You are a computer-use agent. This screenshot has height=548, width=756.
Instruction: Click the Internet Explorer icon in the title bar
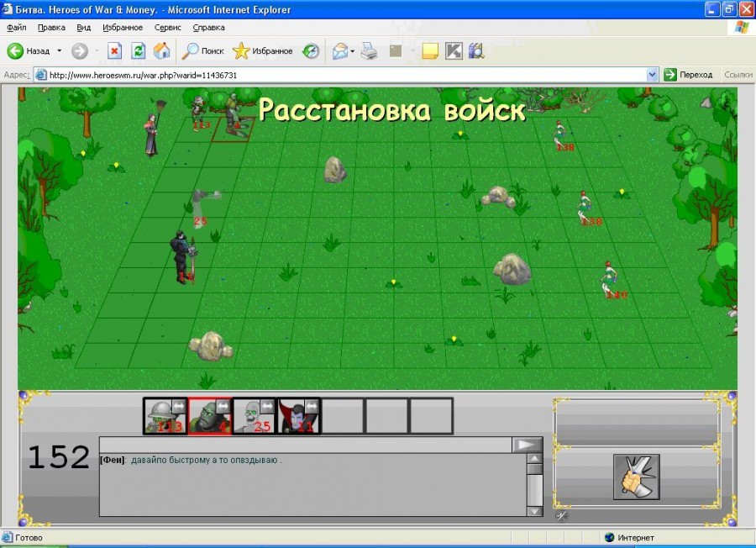(8, 9)
